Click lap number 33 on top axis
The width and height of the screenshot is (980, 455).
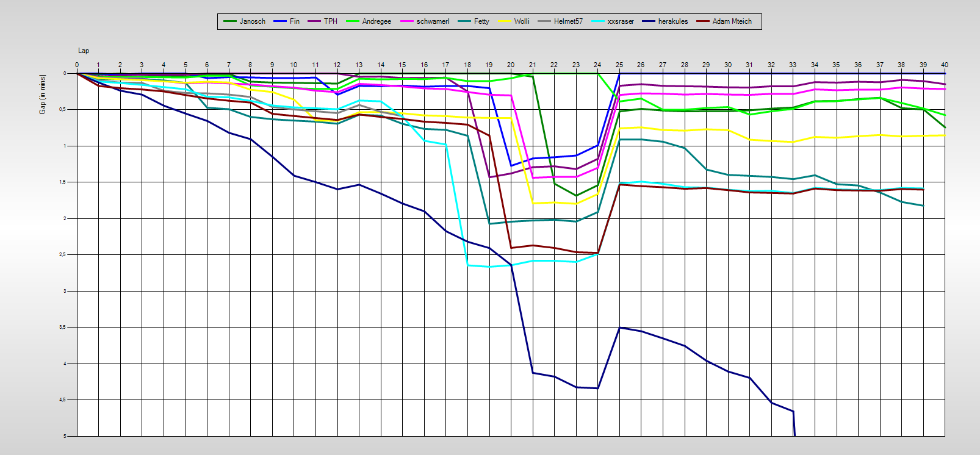(793, 65)
